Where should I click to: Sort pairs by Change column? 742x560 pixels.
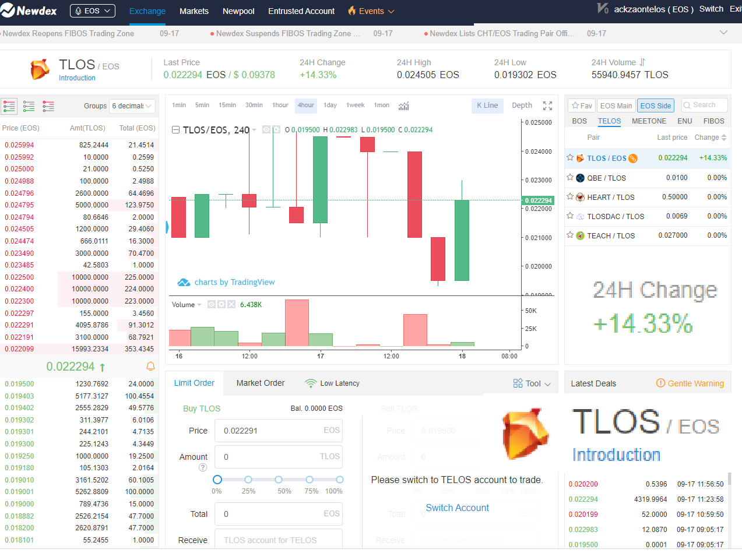tap(711, 138)
